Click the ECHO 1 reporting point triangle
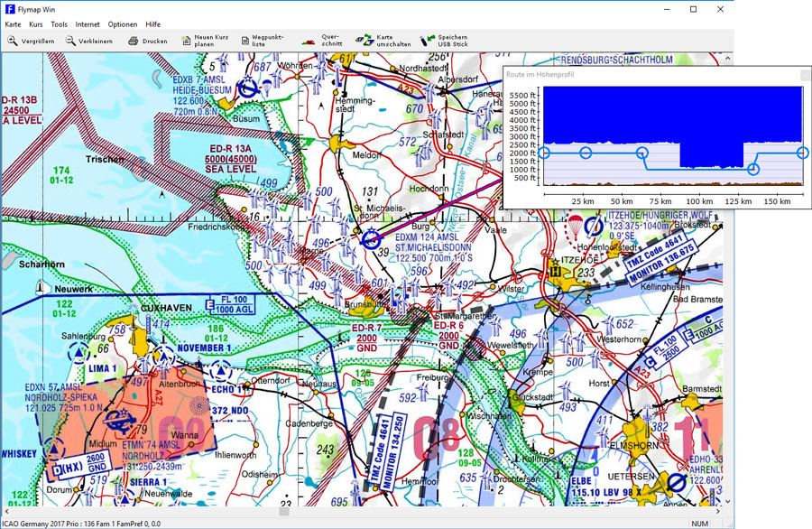The width and height of the screenshot is (812, 529). click(221, 371)
